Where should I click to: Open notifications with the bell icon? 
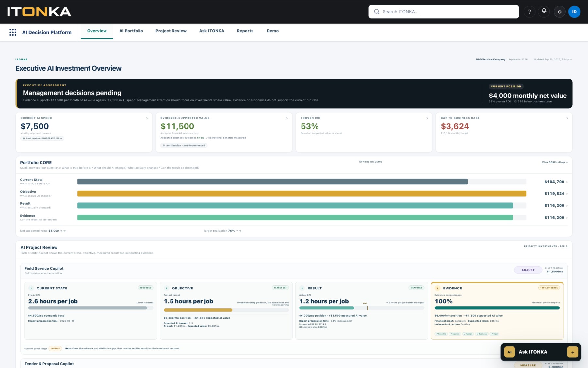544,11
